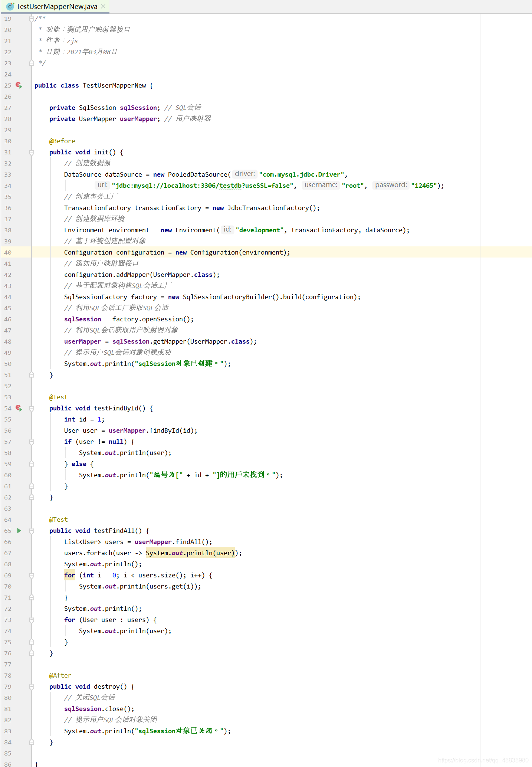Click the userMapper field declaration at line 28

138,119
